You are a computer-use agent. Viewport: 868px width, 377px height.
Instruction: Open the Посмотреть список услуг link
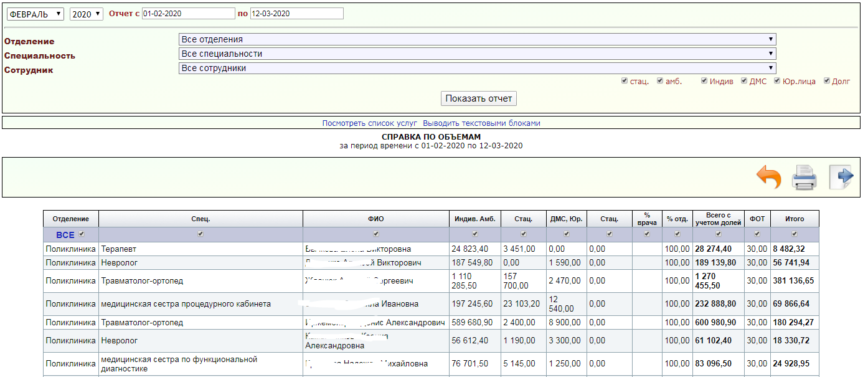pyautogui.click(x=369, y=123)
